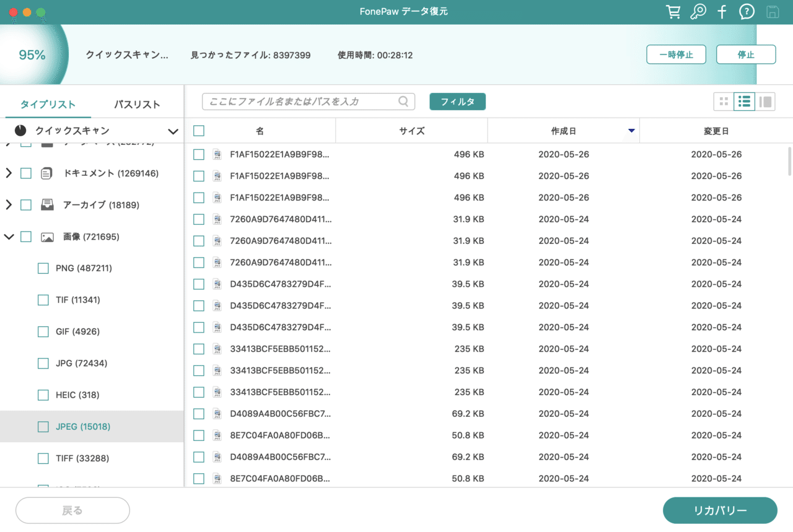Select the list view icon
Viewport: 793px width, 532px height.
(744, 102)
